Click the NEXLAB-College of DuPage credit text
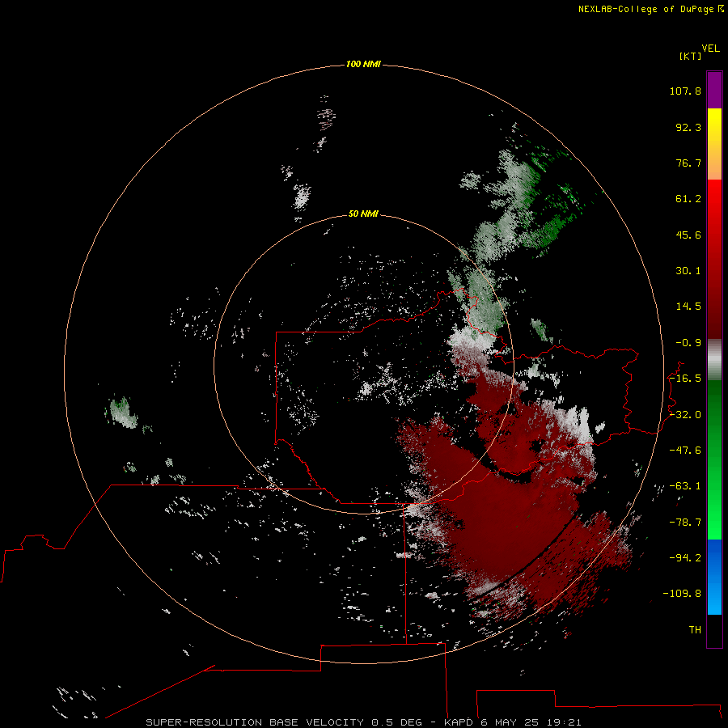728x728 pixels. tap(650, 9)
